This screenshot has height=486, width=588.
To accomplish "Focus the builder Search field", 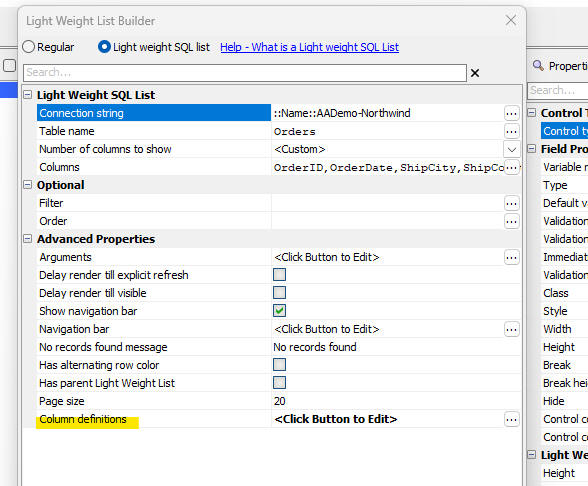I will pos(245,72).
